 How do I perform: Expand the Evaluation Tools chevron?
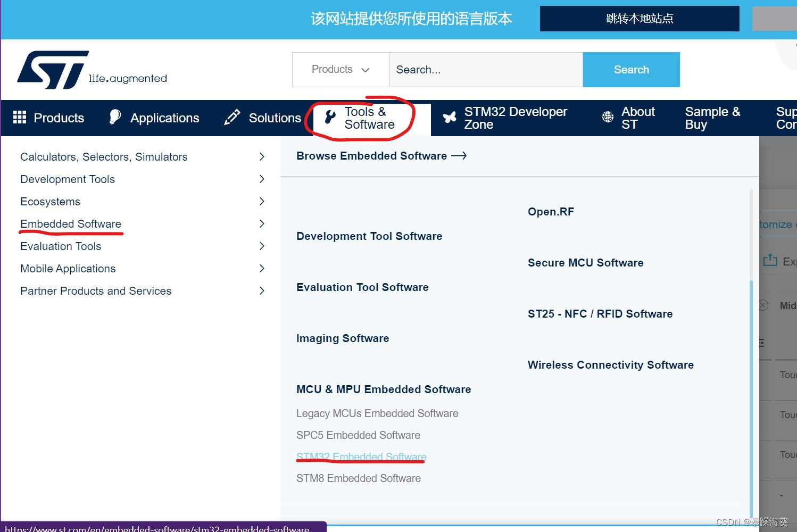261,246
